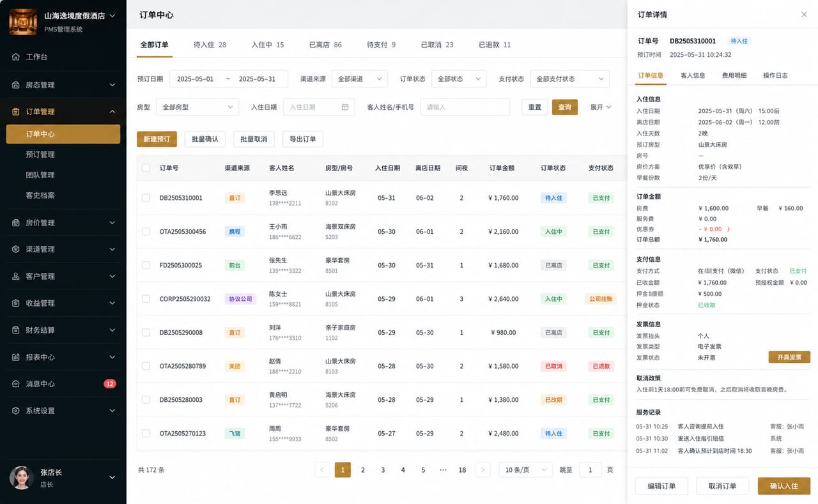818x504 pixels.
Task: Check the DB2505290008 row checkbox
Action: click(146, 332)
